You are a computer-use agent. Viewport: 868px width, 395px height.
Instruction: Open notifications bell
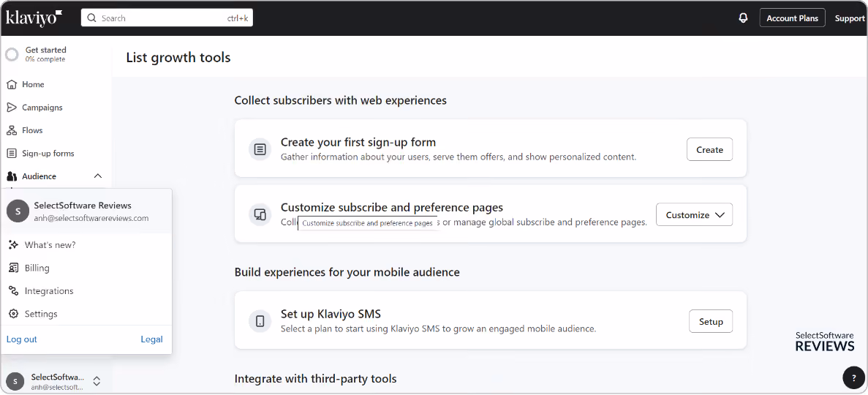click(x=744, y=18)
